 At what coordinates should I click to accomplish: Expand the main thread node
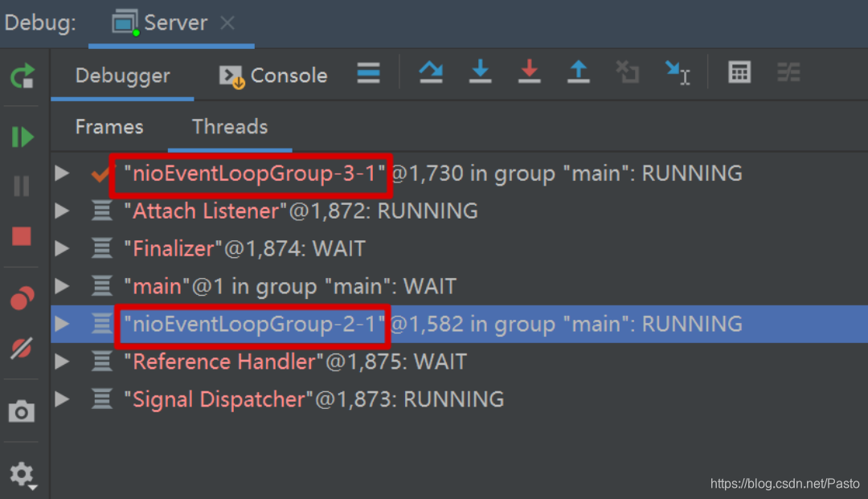click(62, 286)
